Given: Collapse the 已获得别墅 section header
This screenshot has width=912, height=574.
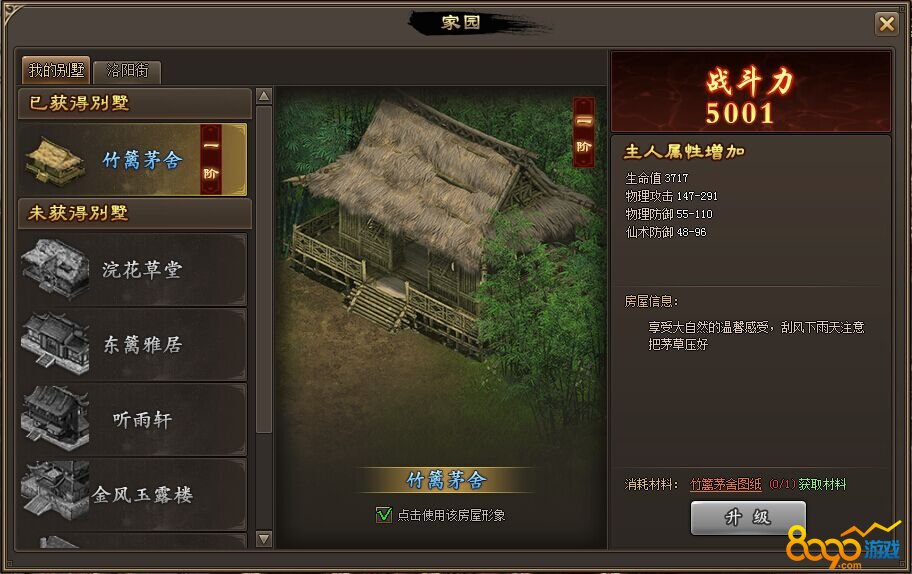Looking at the screenshot, I should click(x=135, y=104).
